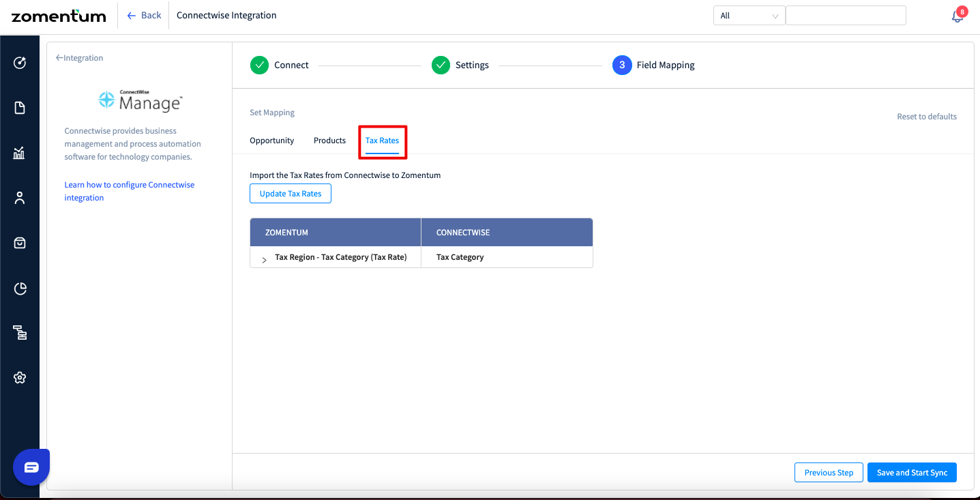Open the documents icon in sidebar
The width and height of the screenshot is (980, 500).
pos(20,108)
